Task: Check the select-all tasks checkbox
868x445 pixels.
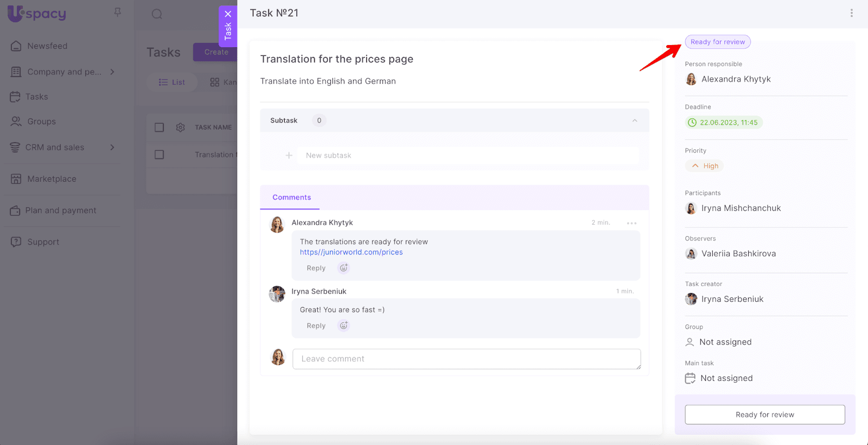Action: (x=159, y=128)
